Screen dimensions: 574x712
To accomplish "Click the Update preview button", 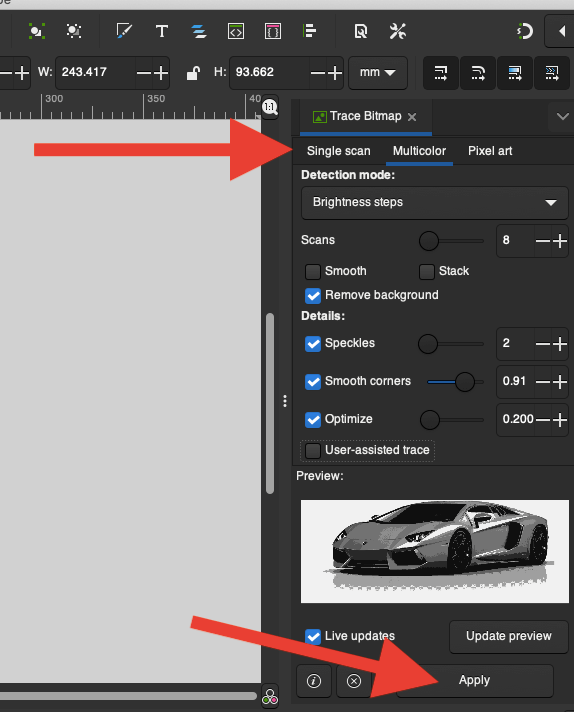I will click(x=509, y=636).
